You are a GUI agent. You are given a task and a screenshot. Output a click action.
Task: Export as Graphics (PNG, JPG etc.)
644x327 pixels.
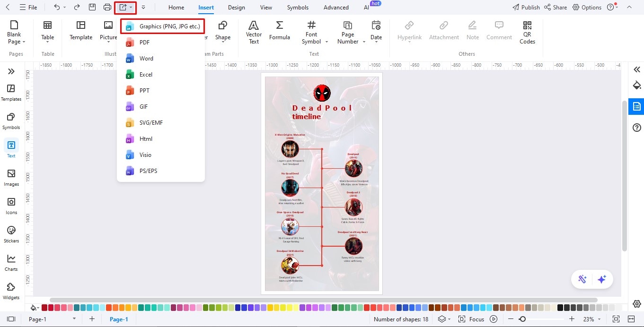pos(162,26)
